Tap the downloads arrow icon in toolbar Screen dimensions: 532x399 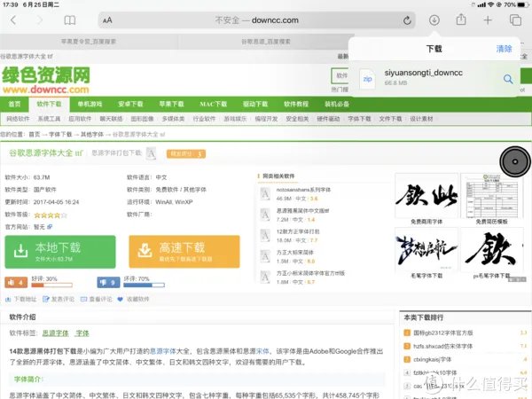click(434, 20)
